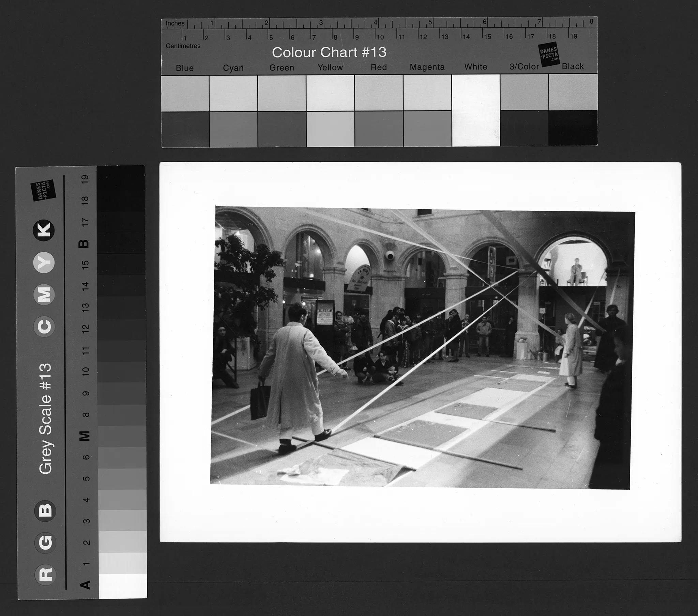Click the upper Magenta swatch patch

427,93
